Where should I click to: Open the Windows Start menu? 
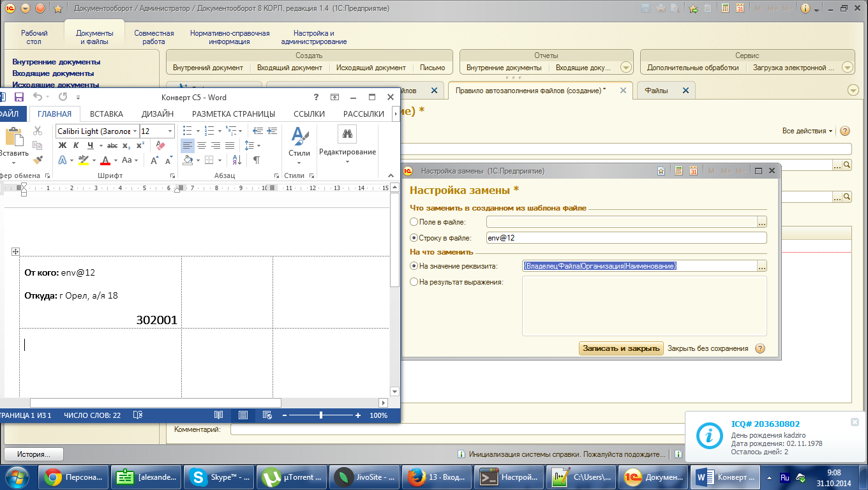click(17, 477)
